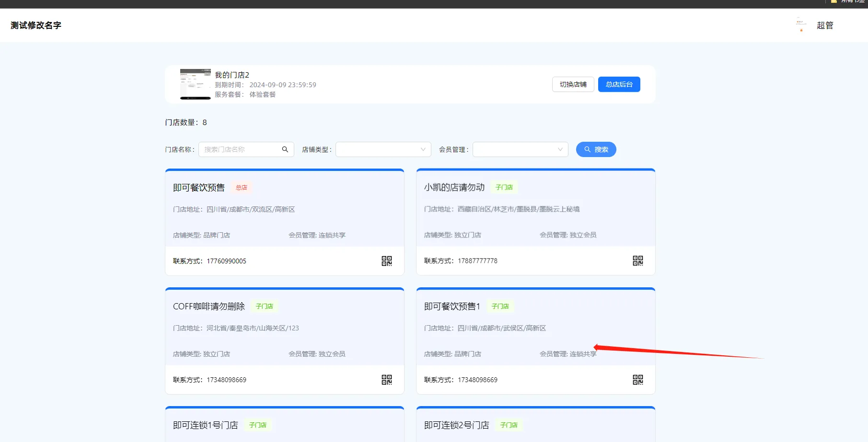The image size is (868, 442).
Task: Open the 会员管理 dropdown
Action: (520, 149)
